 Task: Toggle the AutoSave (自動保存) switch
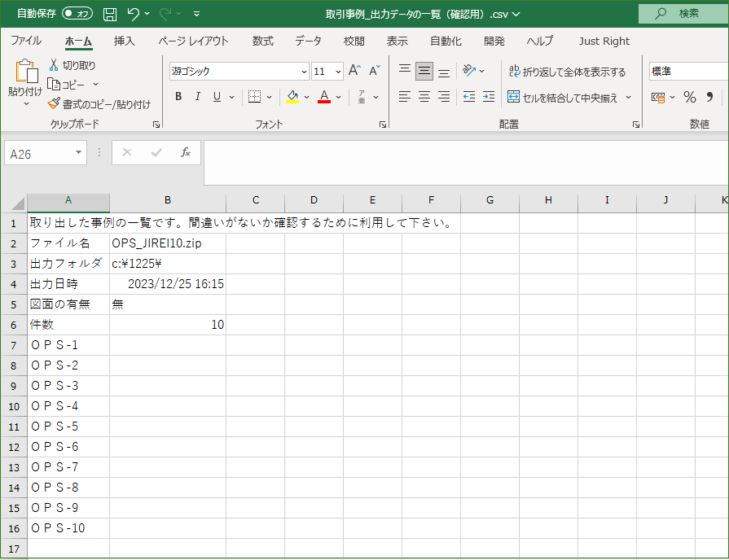pos(77,14)
